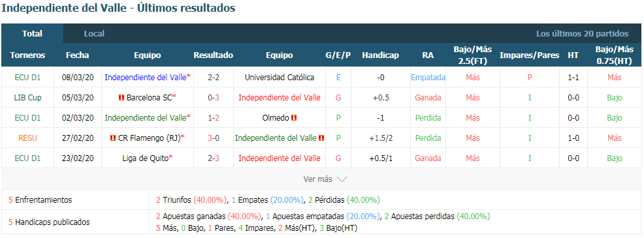644x238 pixels.
Task: Click the chevron arrow beside Ver más
Action: (x=342, y=179)
